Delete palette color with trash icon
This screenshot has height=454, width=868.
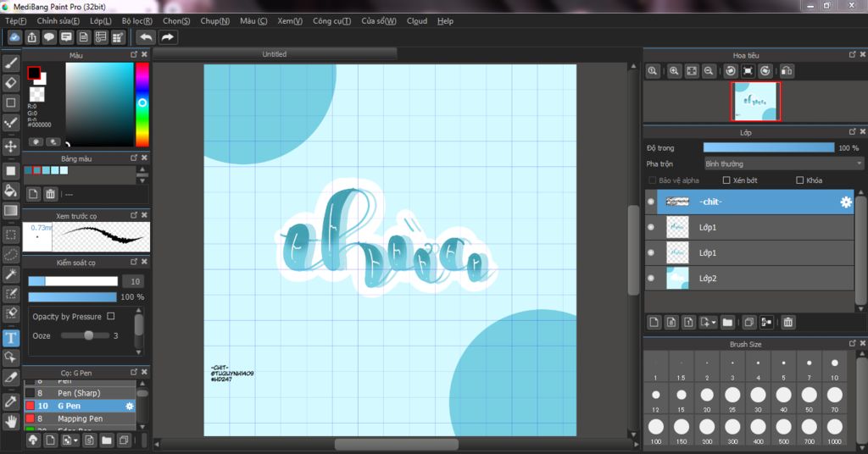point(50,194)
